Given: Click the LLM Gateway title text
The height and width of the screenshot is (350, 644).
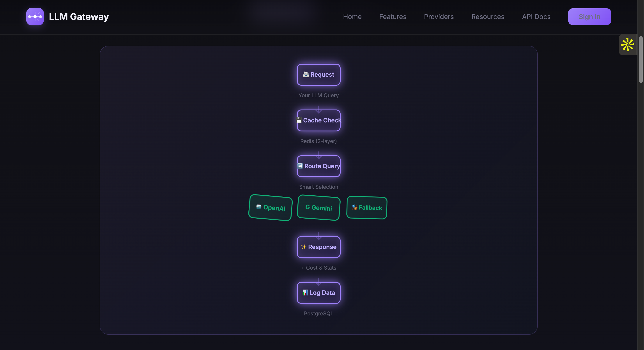Looking at the screenshot, I should (79, 16).
